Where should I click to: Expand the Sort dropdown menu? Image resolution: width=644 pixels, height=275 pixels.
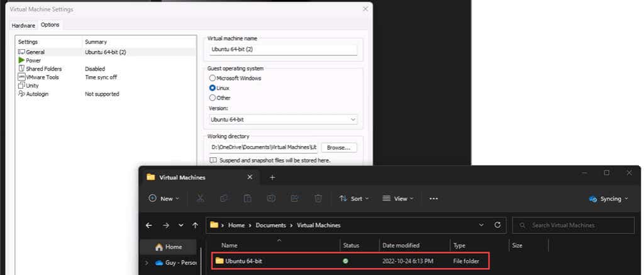[354, 198]
